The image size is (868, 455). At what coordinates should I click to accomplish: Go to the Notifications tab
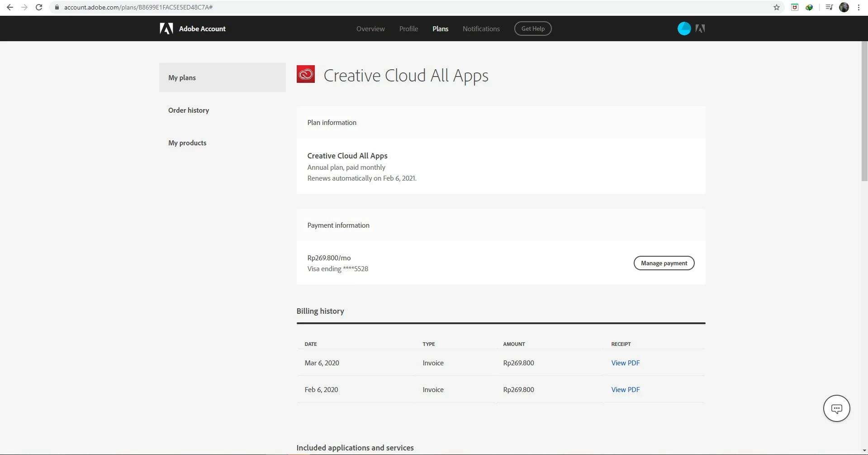point(481,29)
